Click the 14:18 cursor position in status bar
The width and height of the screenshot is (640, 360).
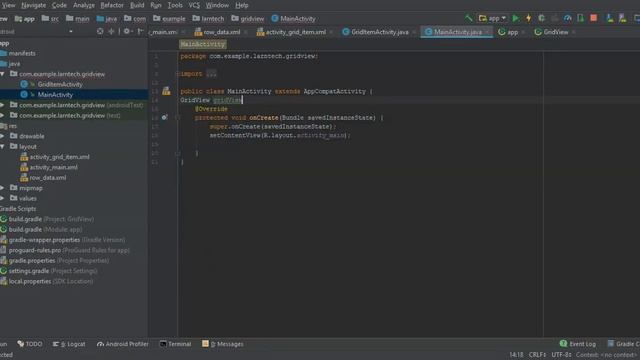click(x=516, y=355)
